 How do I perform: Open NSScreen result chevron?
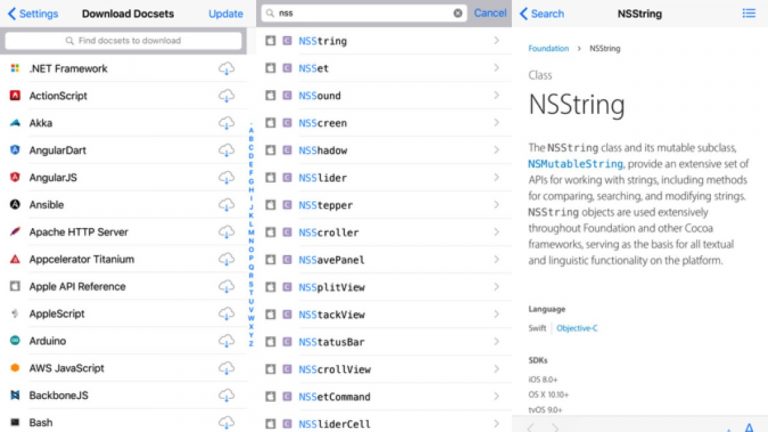click(x=497, y=123)
